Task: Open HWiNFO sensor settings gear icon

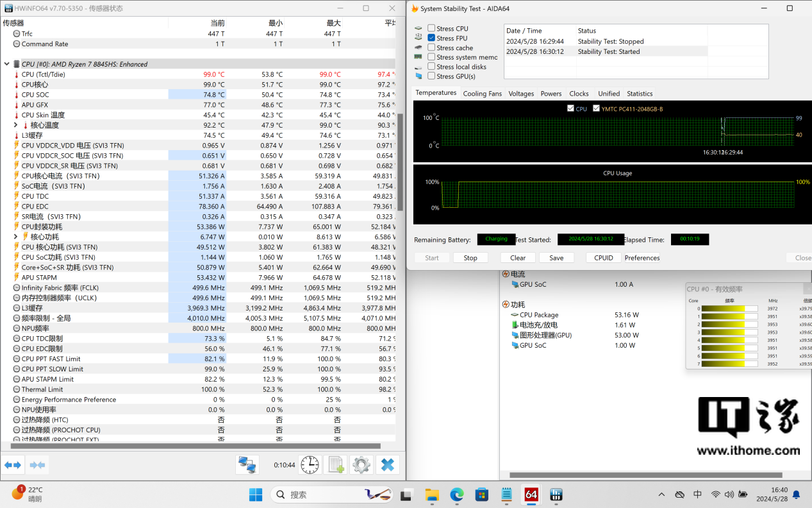Action: [361, 465]
